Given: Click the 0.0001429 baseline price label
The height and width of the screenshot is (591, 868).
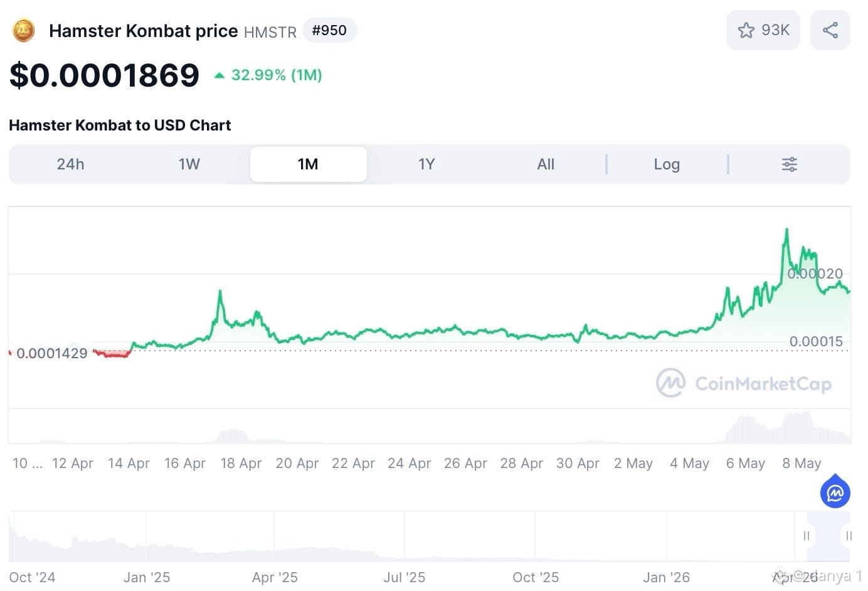Looking at the screenshot, I should click(52, 353).
